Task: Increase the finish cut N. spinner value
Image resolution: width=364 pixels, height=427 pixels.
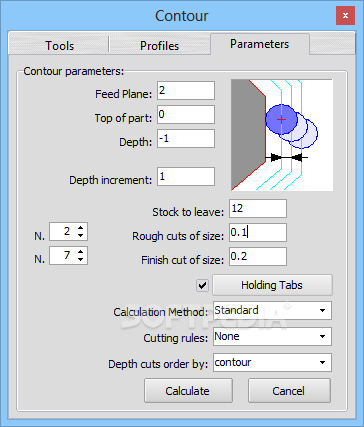Action: [80, 252]
